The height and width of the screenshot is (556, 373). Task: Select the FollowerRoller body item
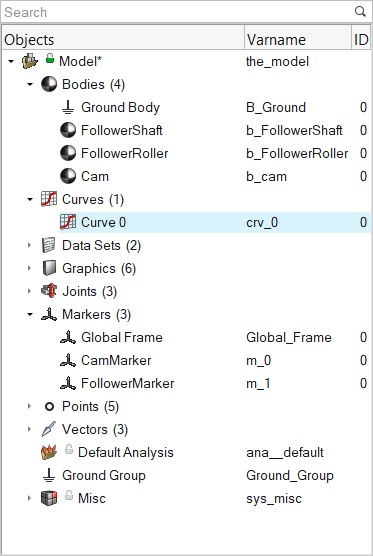(x=124, y=154)
